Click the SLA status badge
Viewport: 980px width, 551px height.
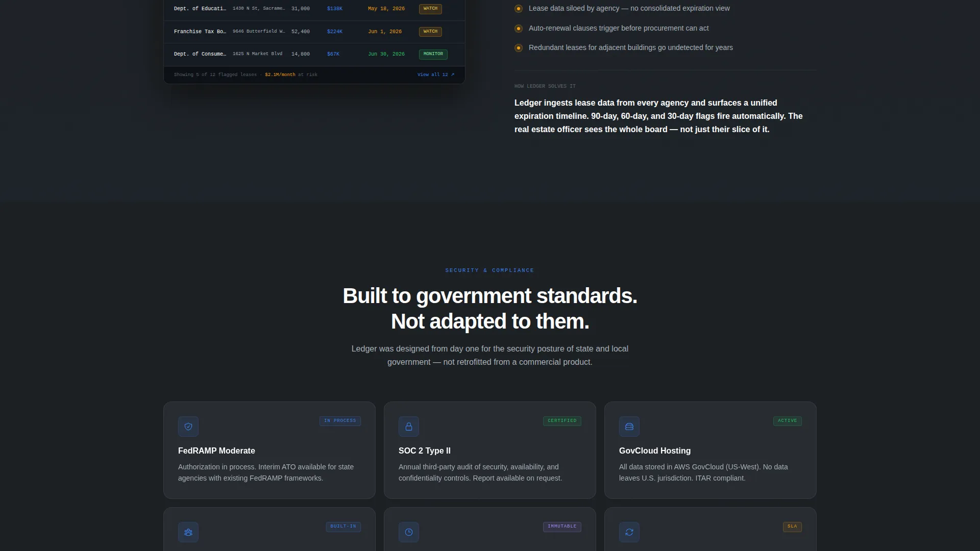pyautogui.click(x=792, y=527)
